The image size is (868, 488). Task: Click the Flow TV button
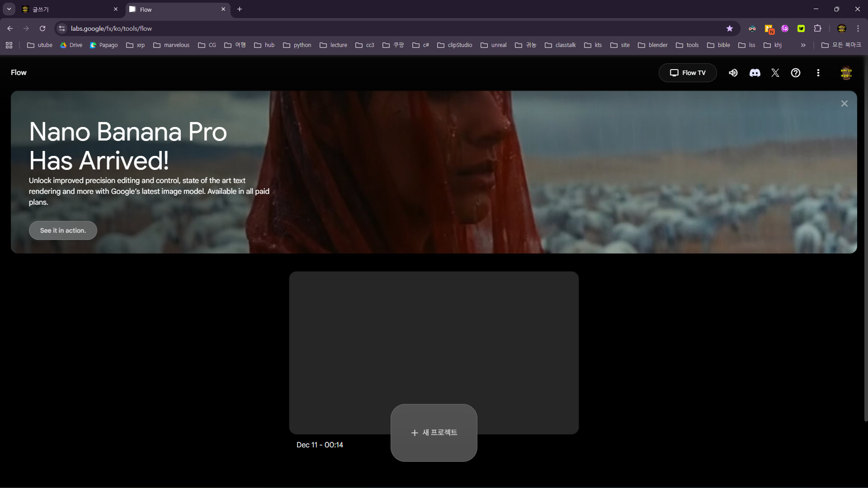point(688,73)
